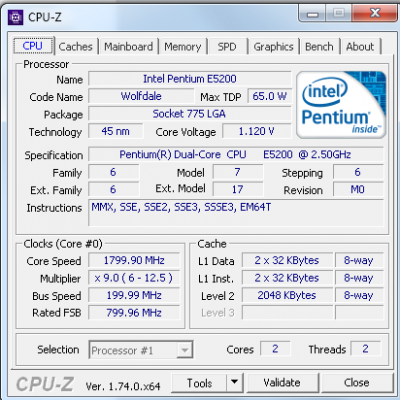Select the SPD tab

[x=227, y=47]
